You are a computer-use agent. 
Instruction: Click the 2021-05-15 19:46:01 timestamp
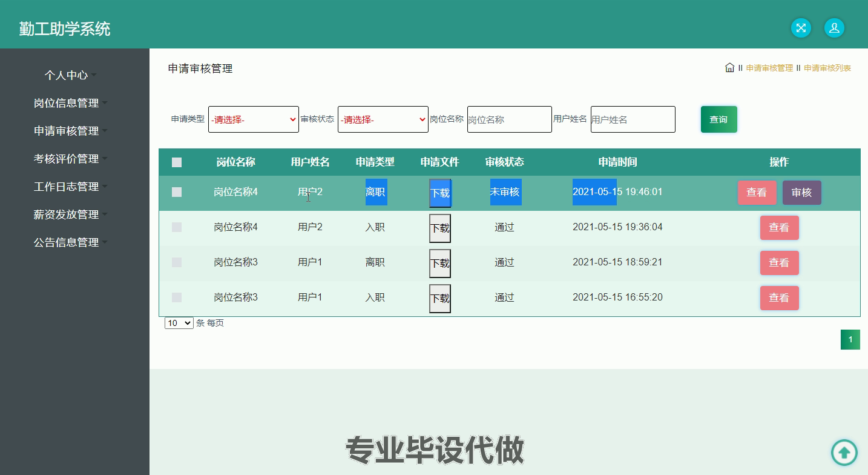617,192
